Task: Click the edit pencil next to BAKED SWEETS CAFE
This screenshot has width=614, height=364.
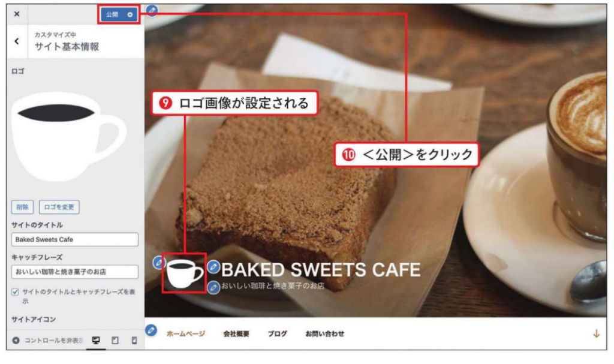Action: (213, 267)
